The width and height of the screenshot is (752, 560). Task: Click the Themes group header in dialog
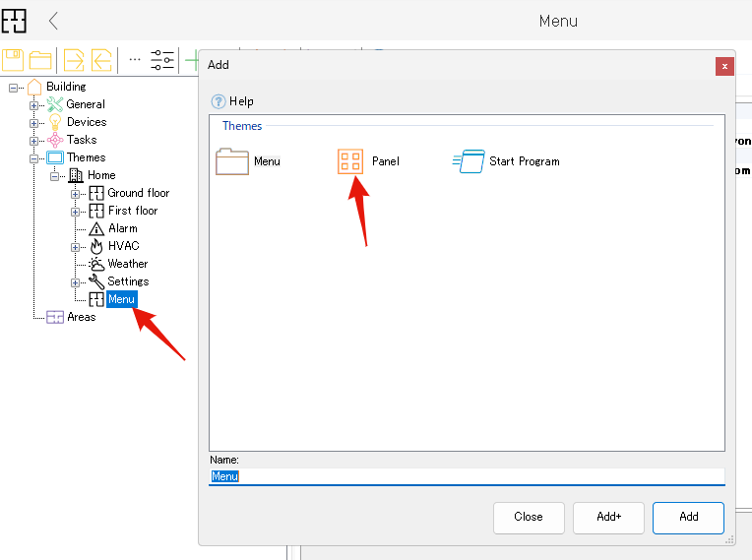(x=242, y=126)
